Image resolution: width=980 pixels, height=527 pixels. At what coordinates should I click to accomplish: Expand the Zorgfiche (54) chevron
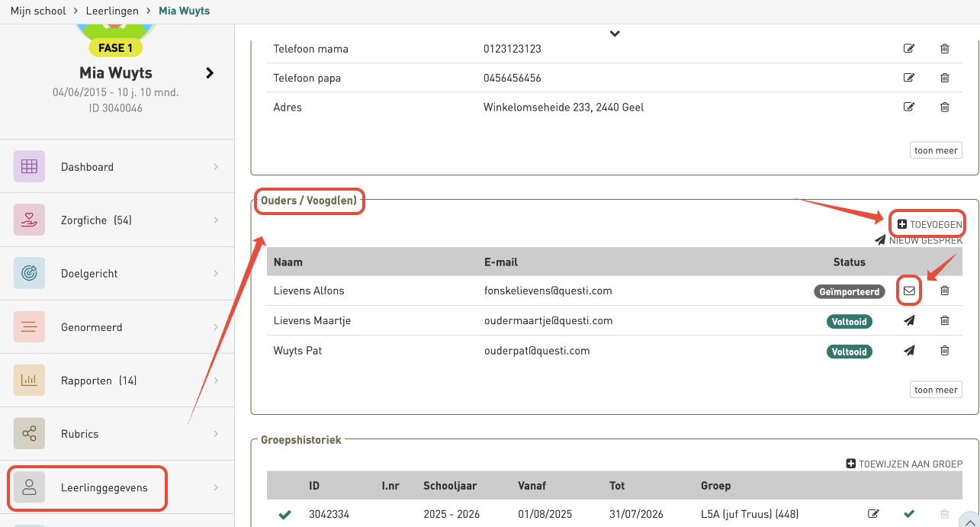click(216, 220)
